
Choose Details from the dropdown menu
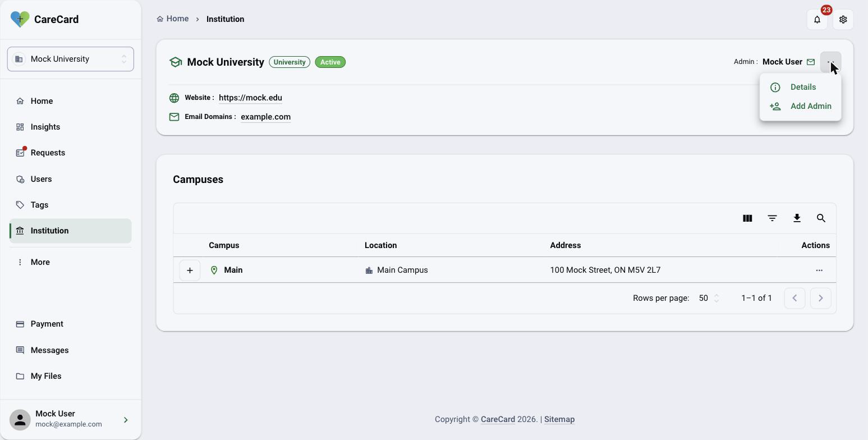click(800, 87)
